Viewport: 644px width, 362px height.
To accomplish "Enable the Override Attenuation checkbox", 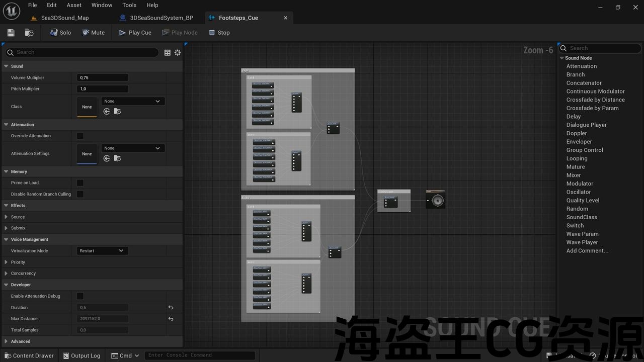I will [80, 136].
